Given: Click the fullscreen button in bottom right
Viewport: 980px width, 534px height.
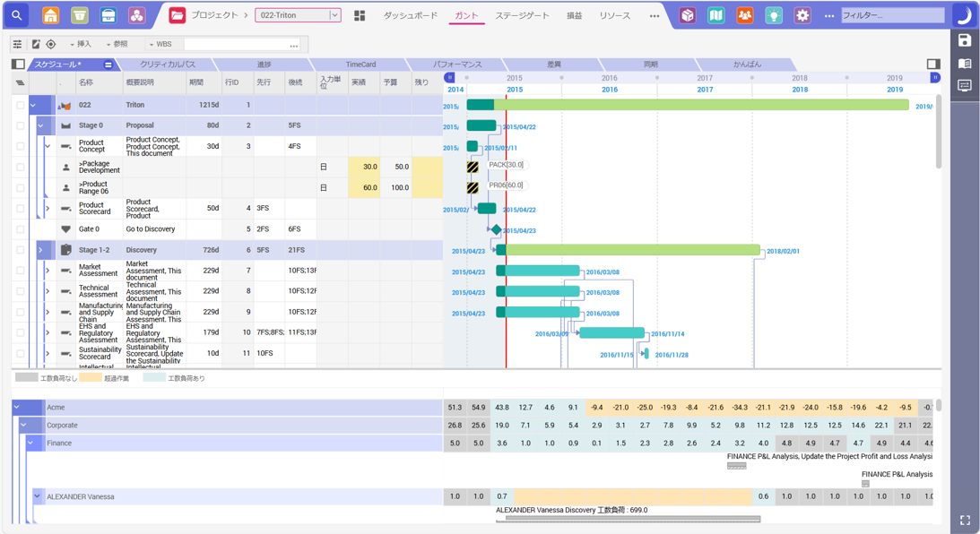Looking at the screenshot, I should point(966,521).
